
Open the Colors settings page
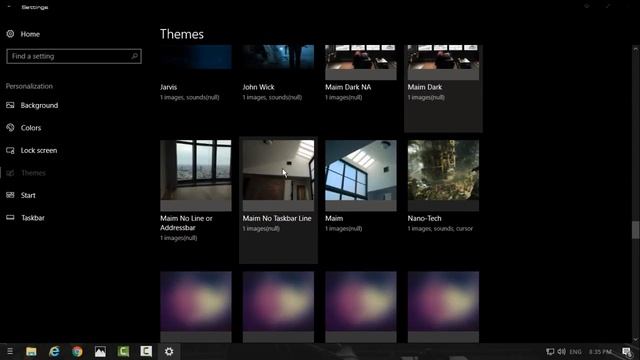point(31,128)
